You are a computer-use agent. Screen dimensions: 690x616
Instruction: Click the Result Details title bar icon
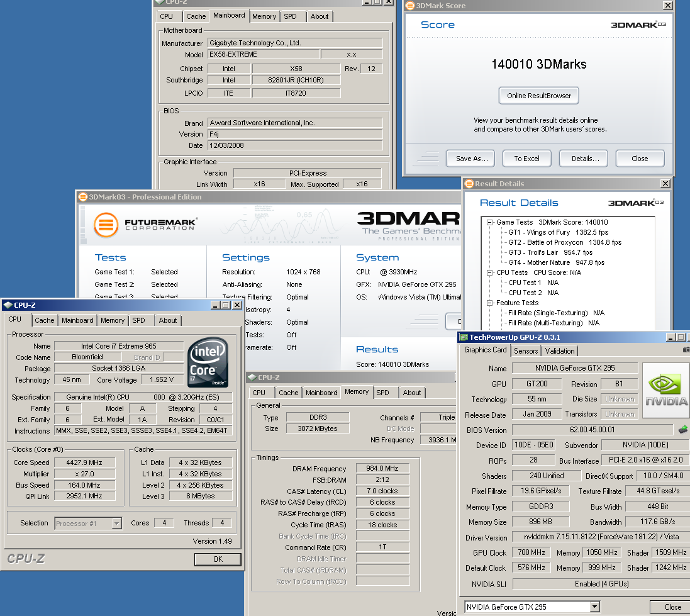point(469,184)
